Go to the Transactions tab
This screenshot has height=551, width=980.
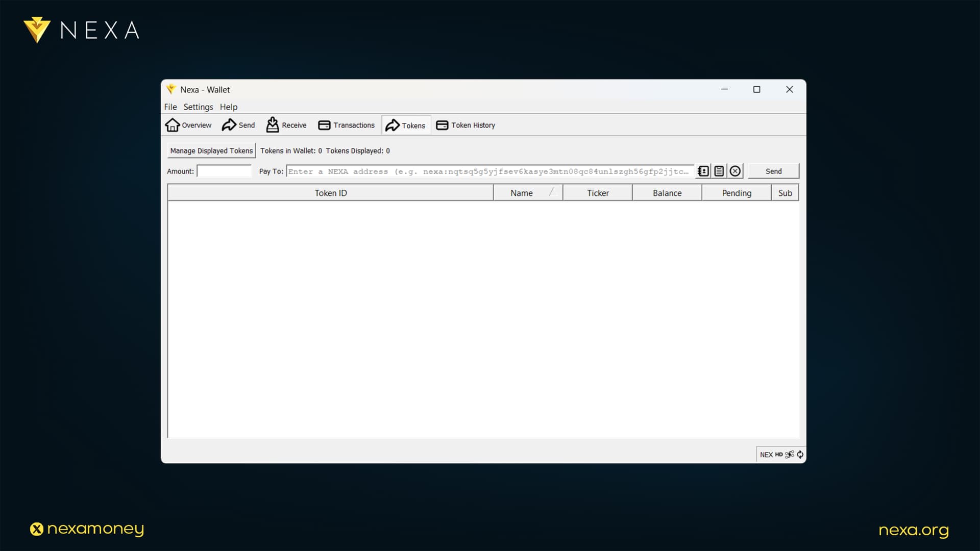pos(347,125)
